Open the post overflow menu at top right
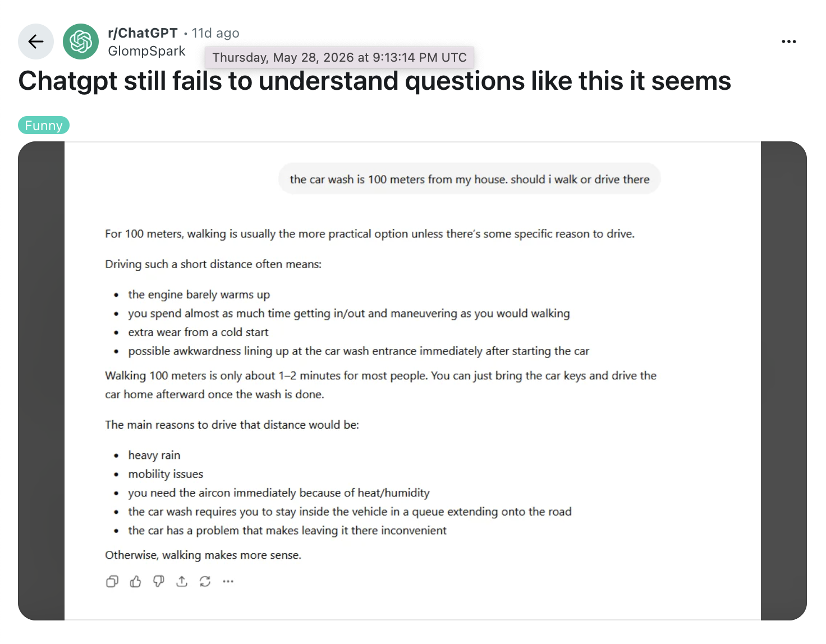826x644 pixels. click(789, 42)
